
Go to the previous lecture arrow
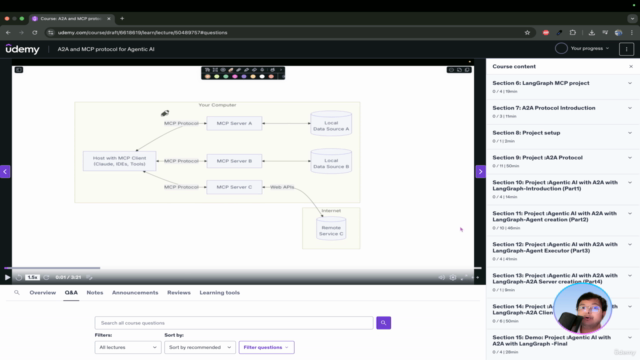pyautogui.click(x=5, y=171)
